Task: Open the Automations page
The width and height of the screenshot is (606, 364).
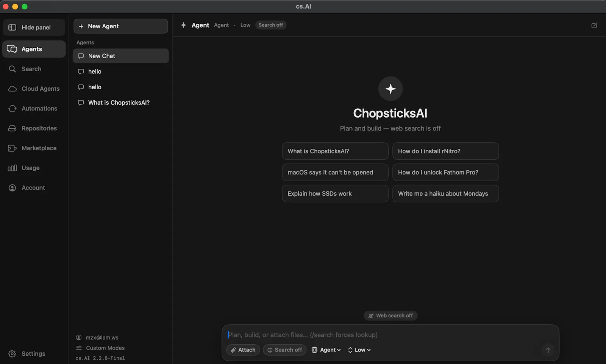Action: [x=34, y=109]
